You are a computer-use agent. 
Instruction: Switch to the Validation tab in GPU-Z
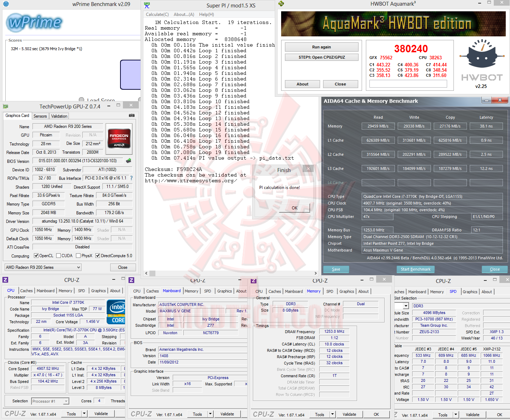[x=59, y=116]
